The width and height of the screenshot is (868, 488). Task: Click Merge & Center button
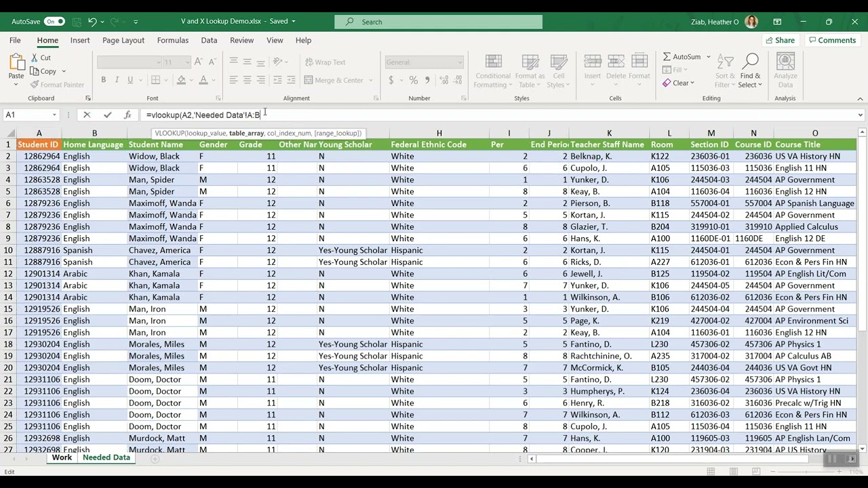click(334, 80)
